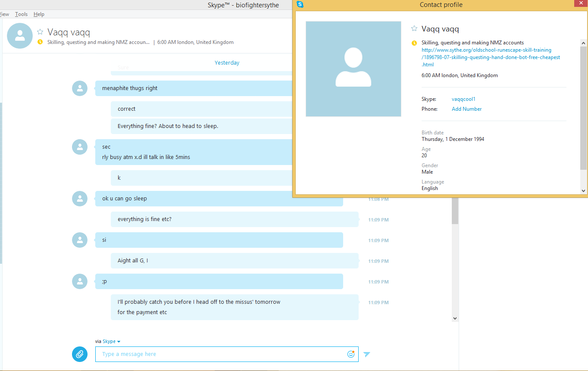This screenshot has height=371, width=588.
Task: Click the large profile picture in Contact profile
Action: 353,69
